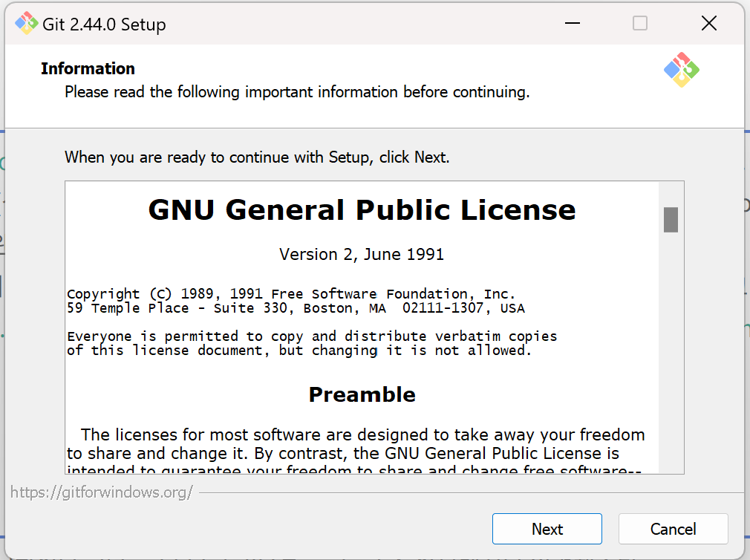Click the license text scrollbar thumb
Screen dimensions: 750x560
pyautogui.click(x=671, y=220)
